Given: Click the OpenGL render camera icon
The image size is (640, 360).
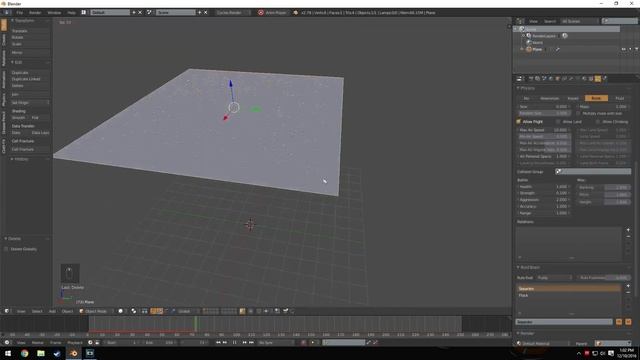Looking at the screenshot, I should pyautogui.click(x=277, y=311).
